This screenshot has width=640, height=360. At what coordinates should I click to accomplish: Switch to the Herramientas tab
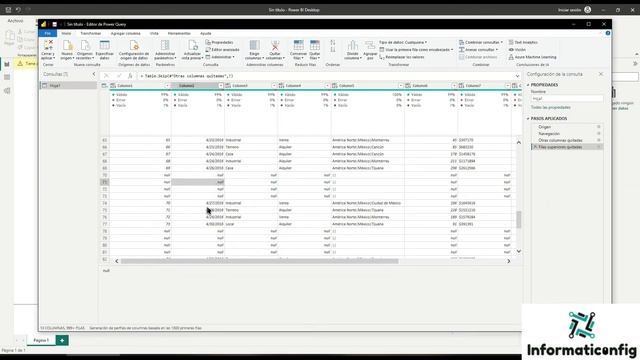tap(179, 33)
